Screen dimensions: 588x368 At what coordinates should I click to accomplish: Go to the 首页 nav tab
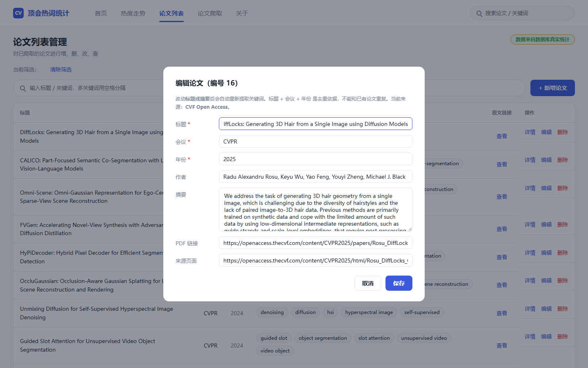pos(101,13)
